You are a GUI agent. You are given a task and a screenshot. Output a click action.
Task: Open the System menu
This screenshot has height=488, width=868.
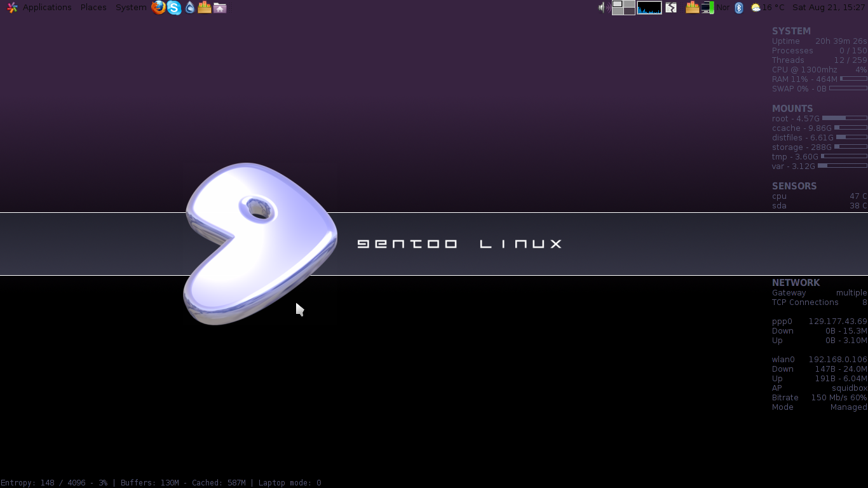(x=131, y=8)
